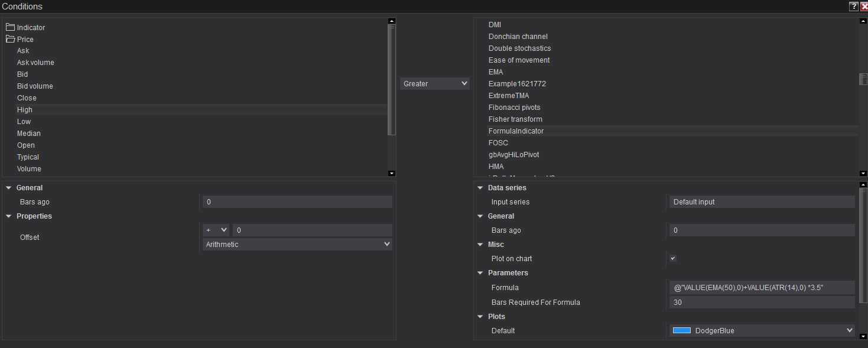The image size is (868, 348).
Task: Open the offset plus sign dropdown
Action: coord(216,230)
